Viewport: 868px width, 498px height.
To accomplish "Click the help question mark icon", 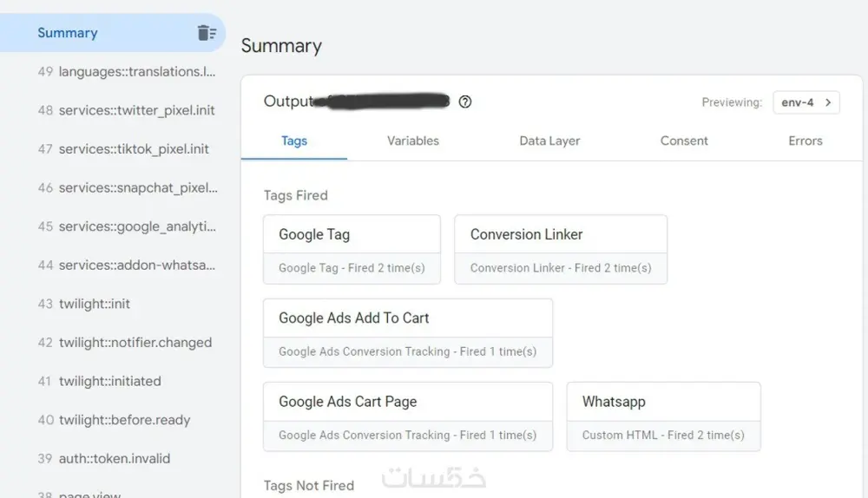I will pyautogui.click(x=465, y=102).
